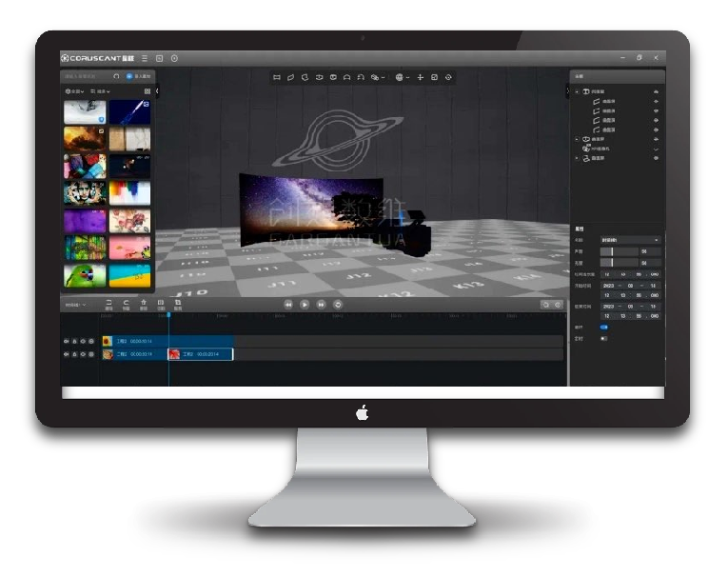Toggle visibility eye of second curved screen child

click(x=656, y=110)
